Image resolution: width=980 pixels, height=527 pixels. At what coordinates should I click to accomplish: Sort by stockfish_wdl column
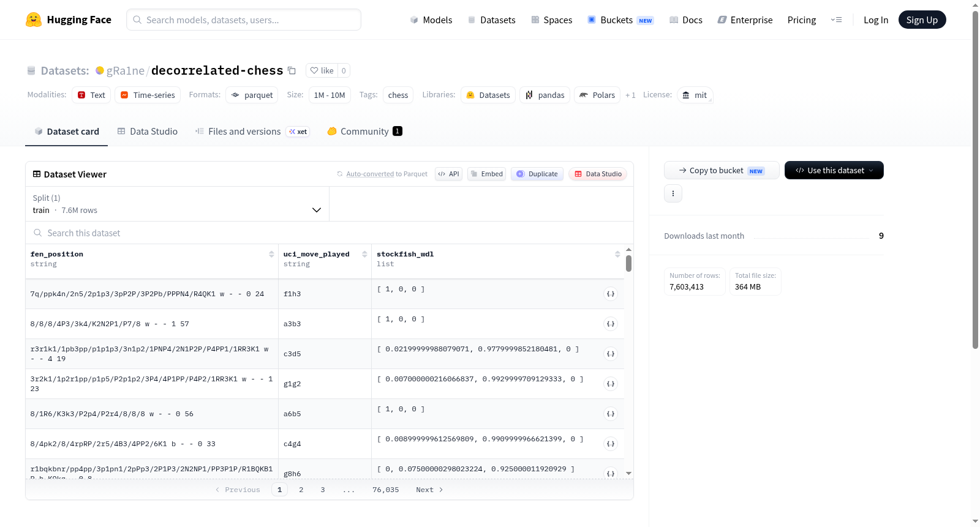617,254
